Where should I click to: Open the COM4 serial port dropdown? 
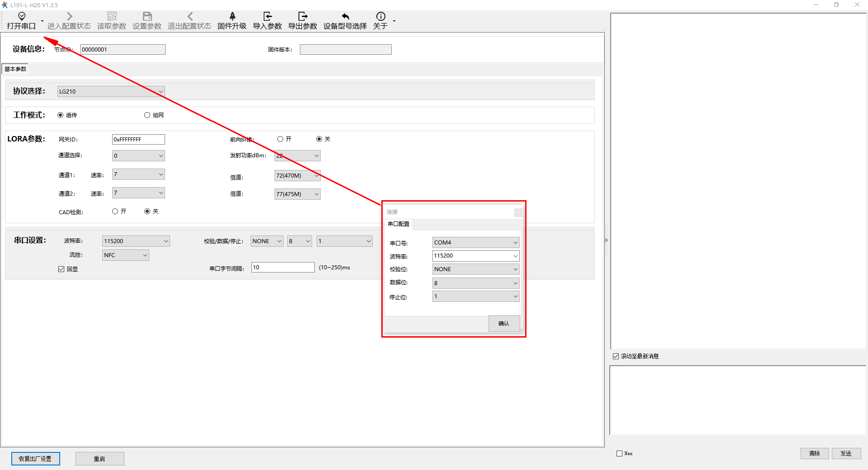(x=475, y=243)
